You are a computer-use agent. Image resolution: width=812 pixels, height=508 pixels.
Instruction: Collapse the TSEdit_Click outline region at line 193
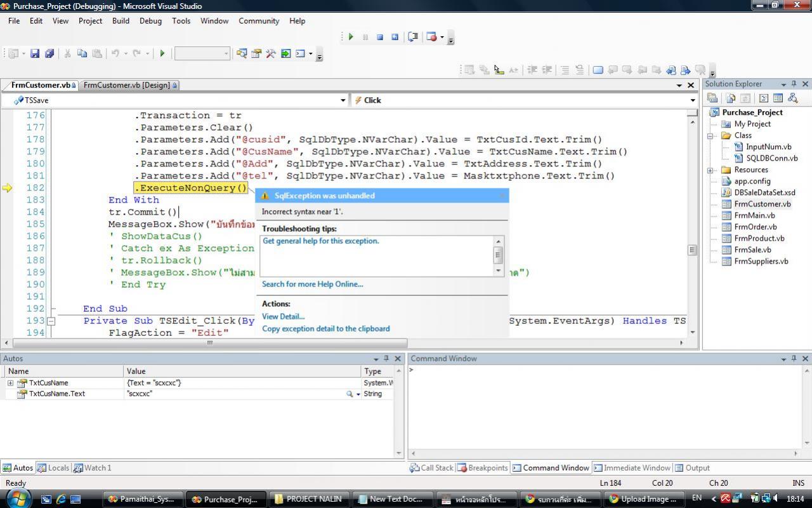click(51, 321)
